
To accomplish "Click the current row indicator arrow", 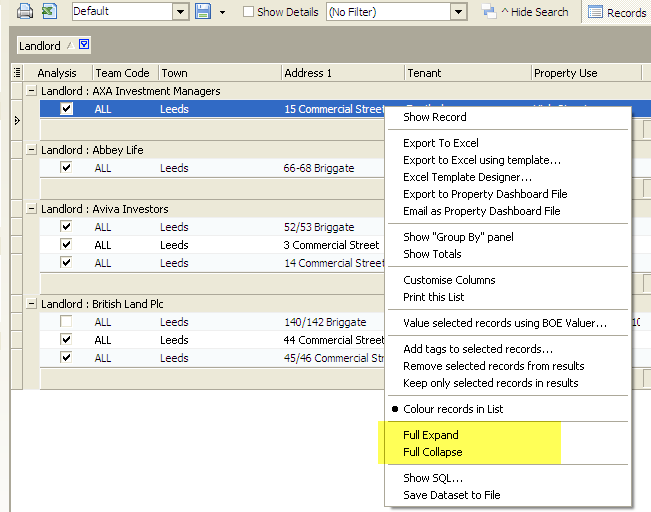I will click(x=17, y=120).
